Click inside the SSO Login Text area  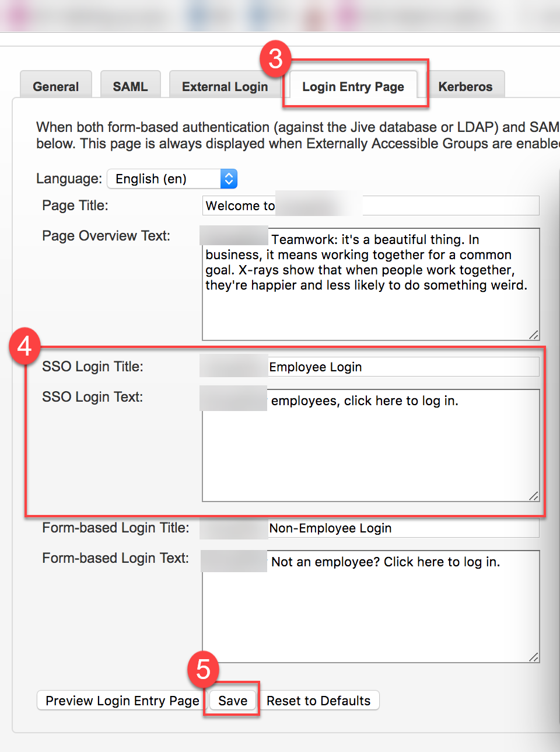pos(370,445)
